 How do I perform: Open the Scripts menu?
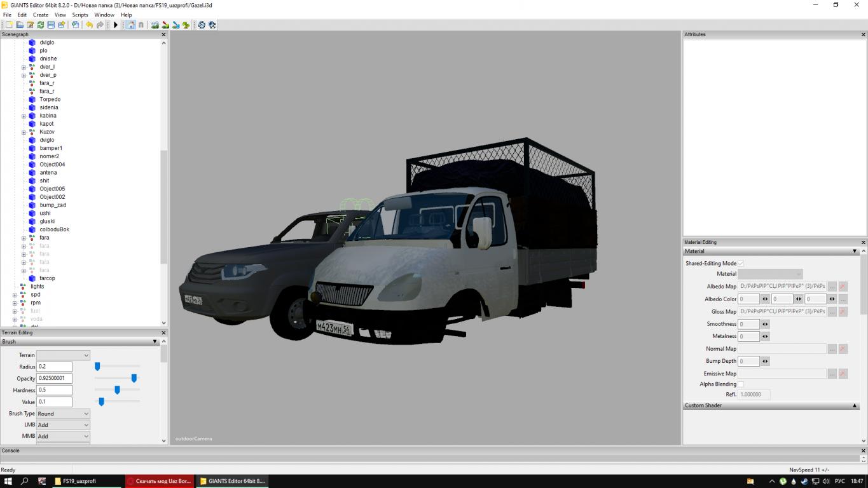click(x=80, y=15)
